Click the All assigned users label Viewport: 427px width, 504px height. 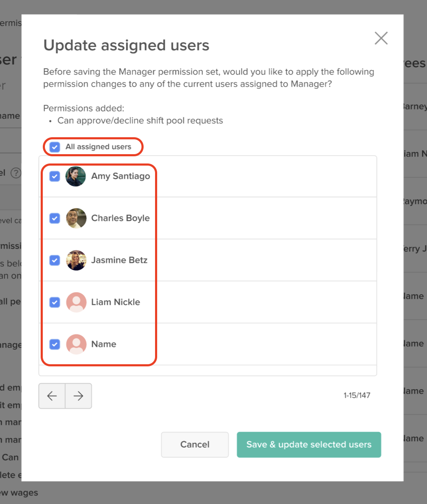click(x=98, y=147)
